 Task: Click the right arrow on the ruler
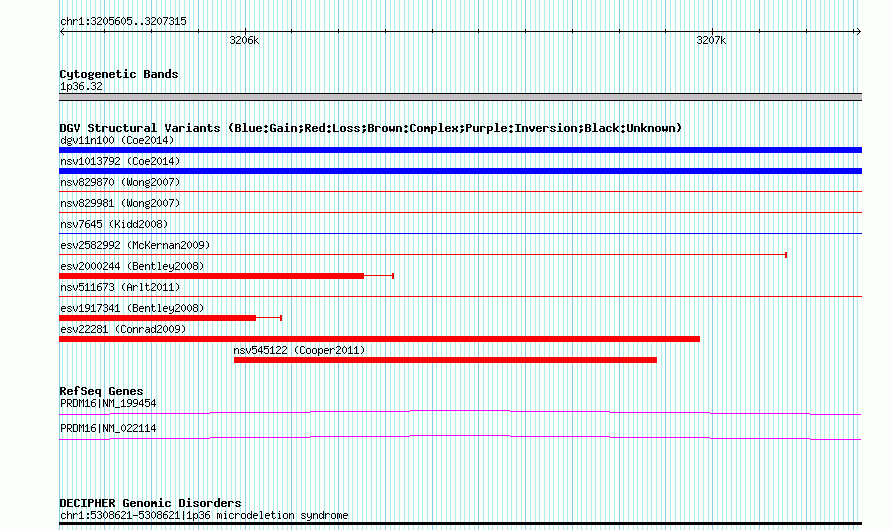[858, 32]
